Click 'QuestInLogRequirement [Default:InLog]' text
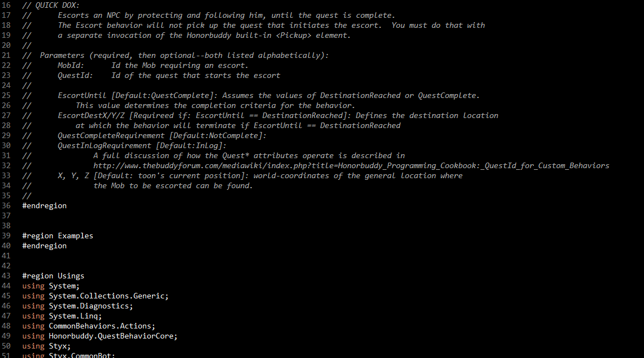Screen dimensions: 644x358 tap(142, 145)
